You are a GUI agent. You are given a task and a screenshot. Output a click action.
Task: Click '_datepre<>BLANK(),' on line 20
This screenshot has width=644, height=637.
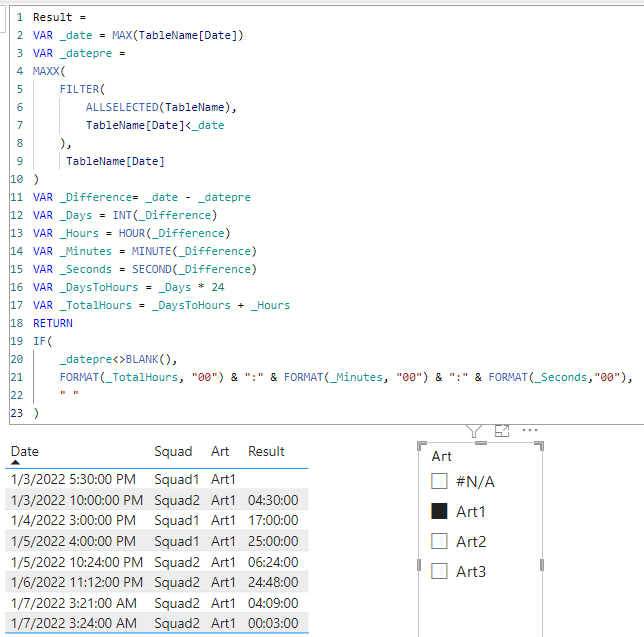[x=118, y=359]
